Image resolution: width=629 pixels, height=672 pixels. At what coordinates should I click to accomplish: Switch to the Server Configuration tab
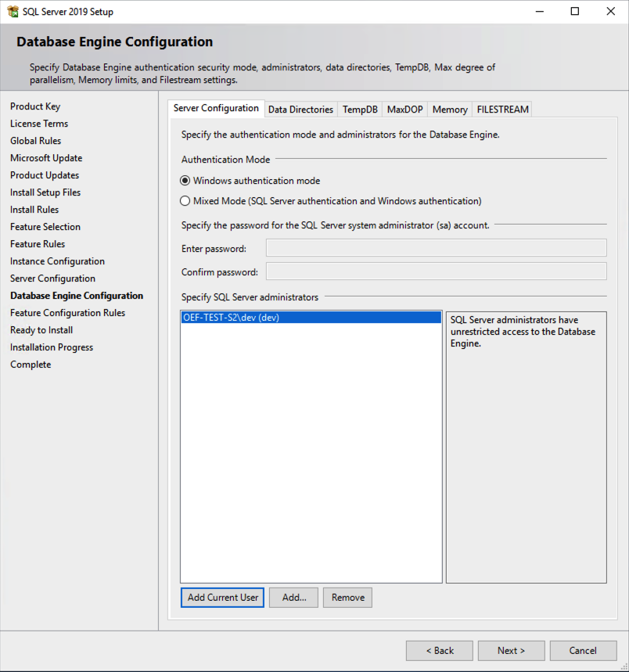[216, 109]
